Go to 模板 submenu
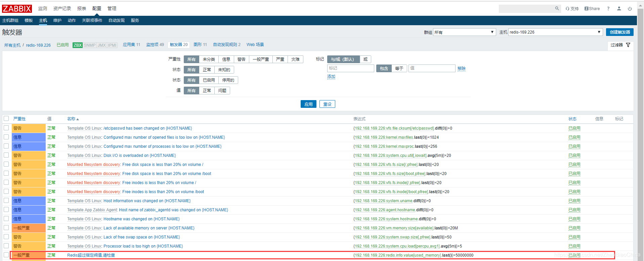The height and width of the screenshot is (261, 644). pyautogui.click(x=29, y=20)
